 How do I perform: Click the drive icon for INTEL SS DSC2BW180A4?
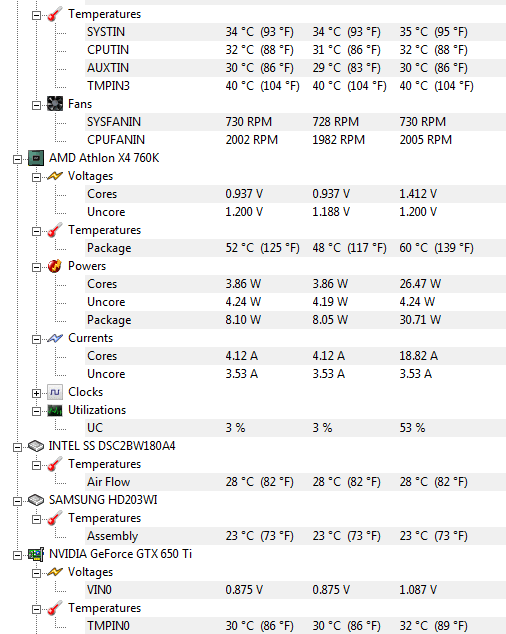click(36, 446)
